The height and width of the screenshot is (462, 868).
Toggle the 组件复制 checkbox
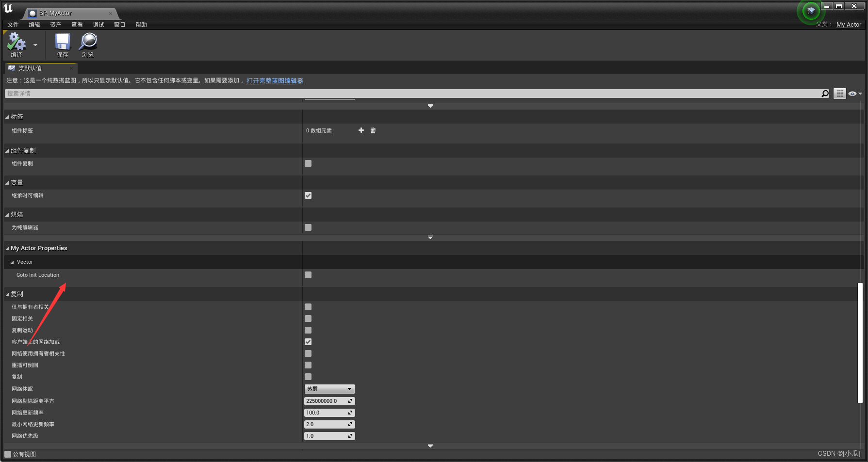point(308,163)
